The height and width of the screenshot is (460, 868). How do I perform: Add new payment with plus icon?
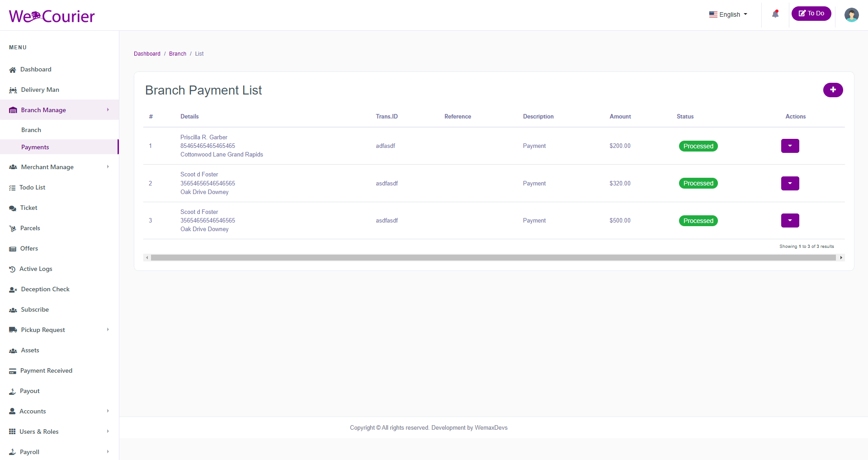click(833, 90)
